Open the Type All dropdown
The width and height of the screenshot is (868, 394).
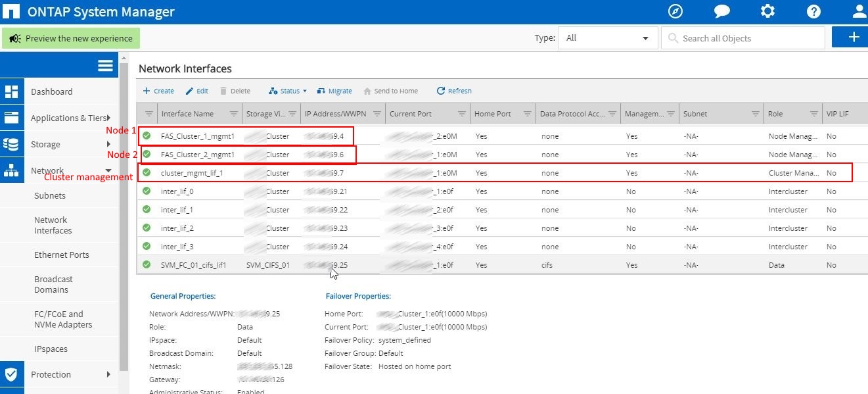pyautogui.click(x=607, y=38)
